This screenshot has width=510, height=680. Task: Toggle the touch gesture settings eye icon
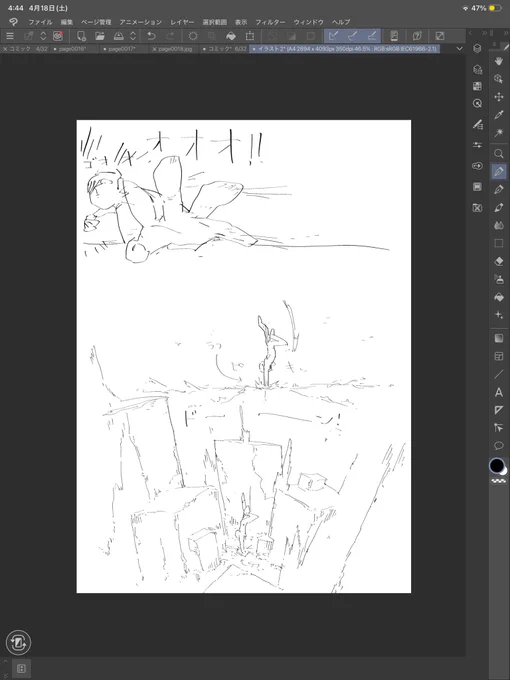(x=58, y=36)
